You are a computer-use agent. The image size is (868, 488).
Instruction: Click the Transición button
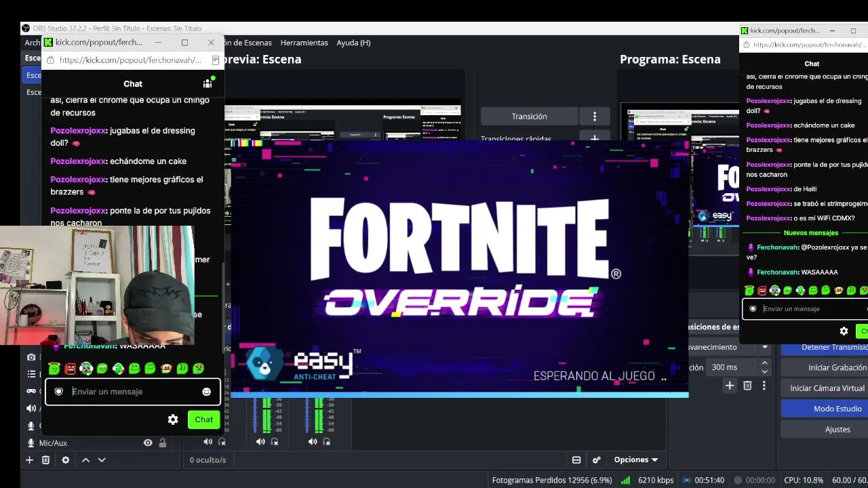[x=530, y=117]
